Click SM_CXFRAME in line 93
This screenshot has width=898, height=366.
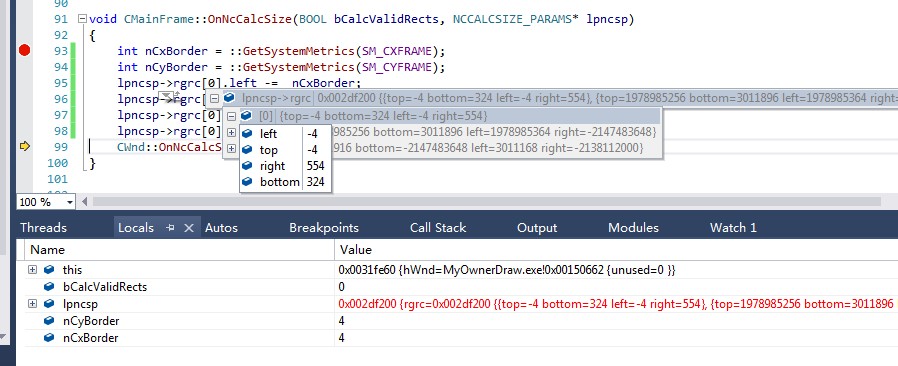pyautogui.click(x=397, y=51)
